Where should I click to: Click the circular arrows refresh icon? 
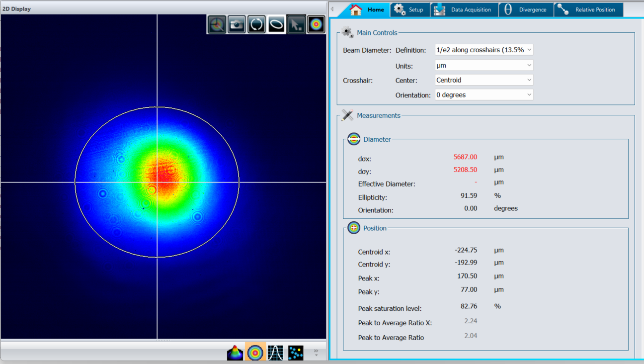tap(256, 24)
